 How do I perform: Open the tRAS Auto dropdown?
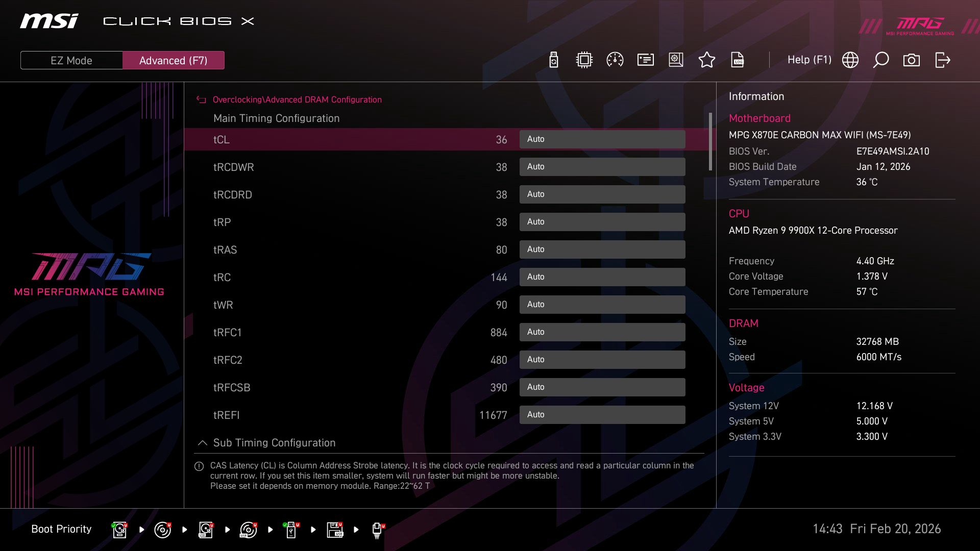coord(602,249)
